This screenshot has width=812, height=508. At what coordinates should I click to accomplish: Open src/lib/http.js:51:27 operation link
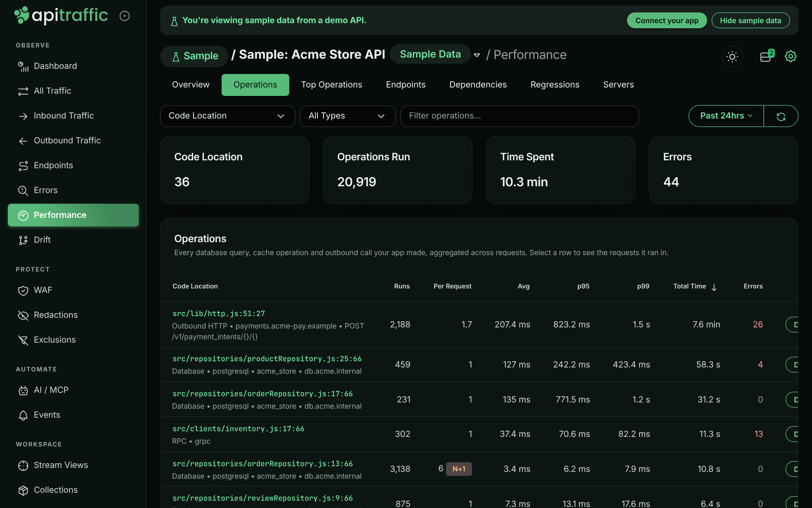tap(219, 314)
